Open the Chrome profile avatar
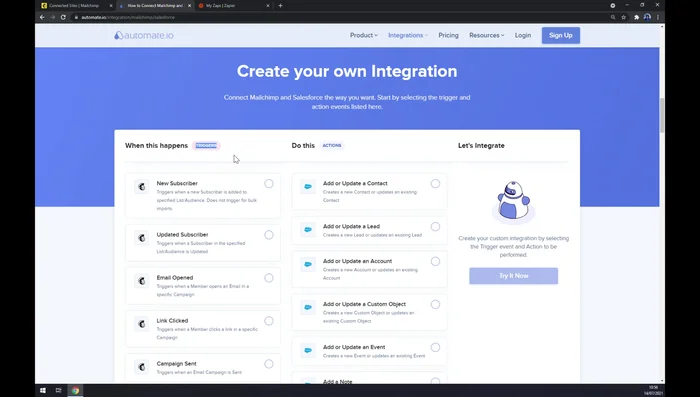 (647, 17)
